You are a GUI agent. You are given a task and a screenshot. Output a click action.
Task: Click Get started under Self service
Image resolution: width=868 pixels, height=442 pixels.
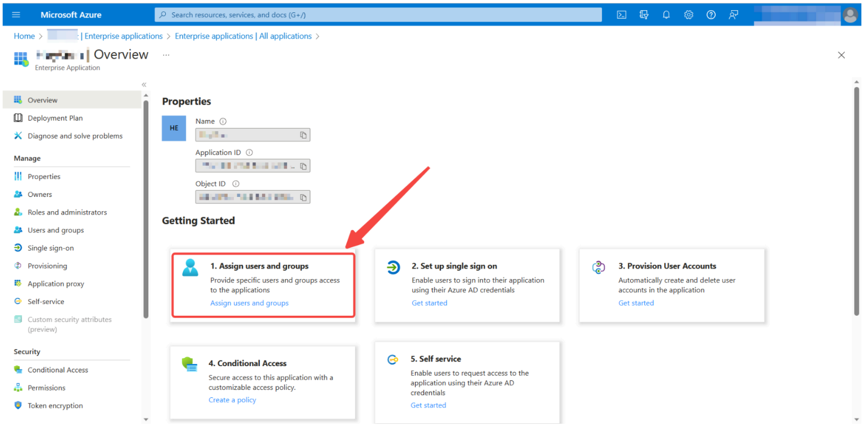click(428, 405)
